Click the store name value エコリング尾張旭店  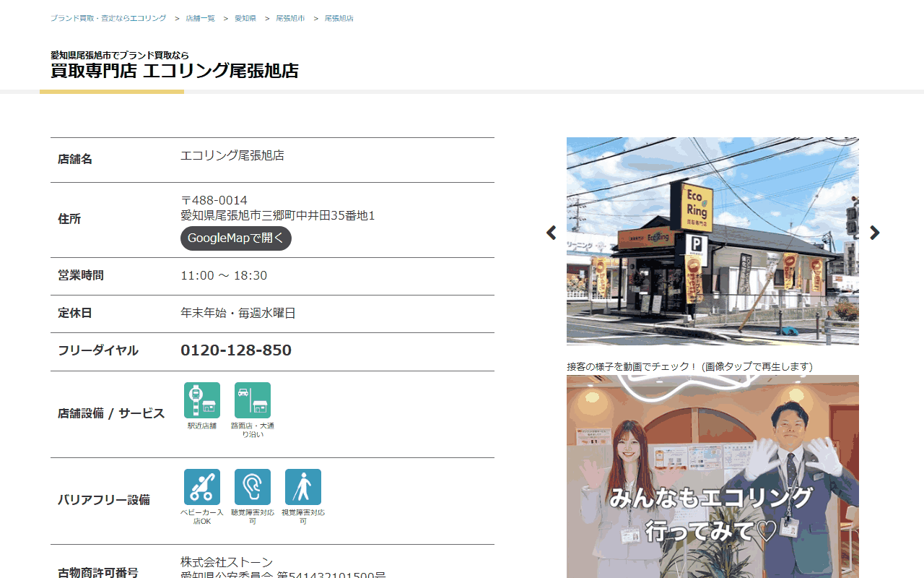coord(232,155)
